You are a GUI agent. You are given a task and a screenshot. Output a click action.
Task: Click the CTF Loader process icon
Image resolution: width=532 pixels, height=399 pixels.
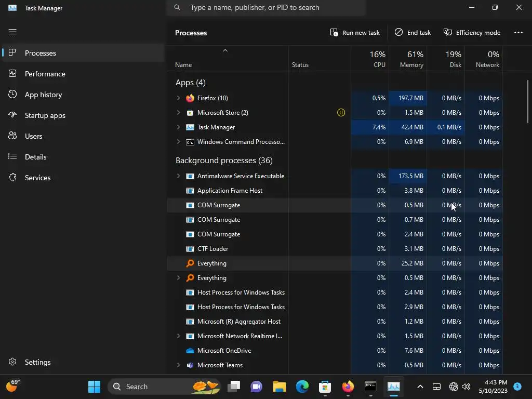190,249
